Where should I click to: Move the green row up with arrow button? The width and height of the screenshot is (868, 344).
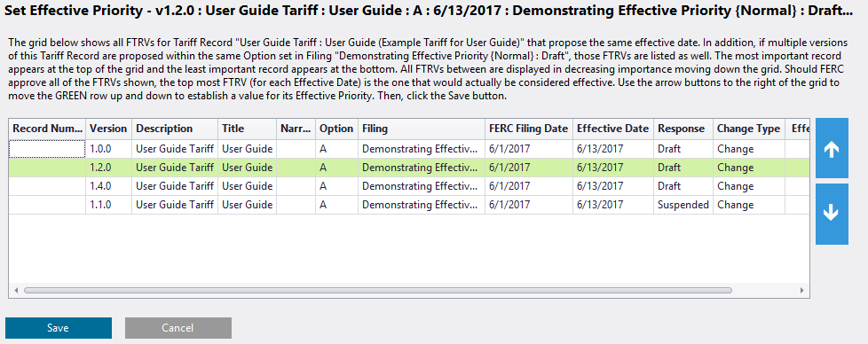[832, 148]
